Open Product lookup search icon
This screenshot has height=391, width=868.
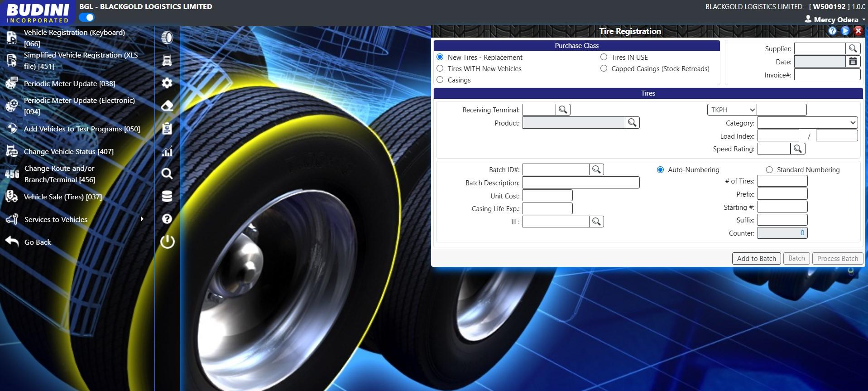[632, 123]
